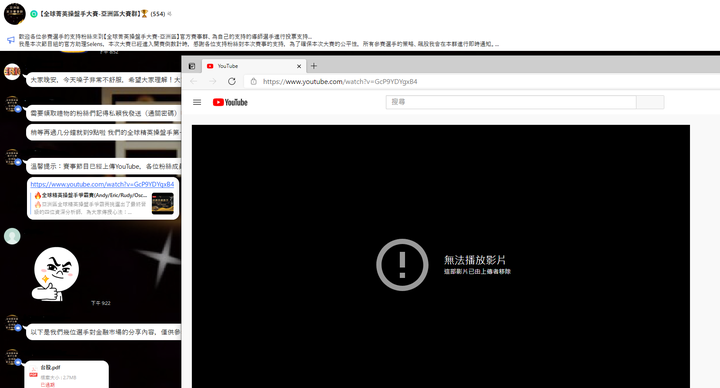Open avatar beside 需要領取禮物 message
Screen dimensions: 720x388
pos(12,104)
